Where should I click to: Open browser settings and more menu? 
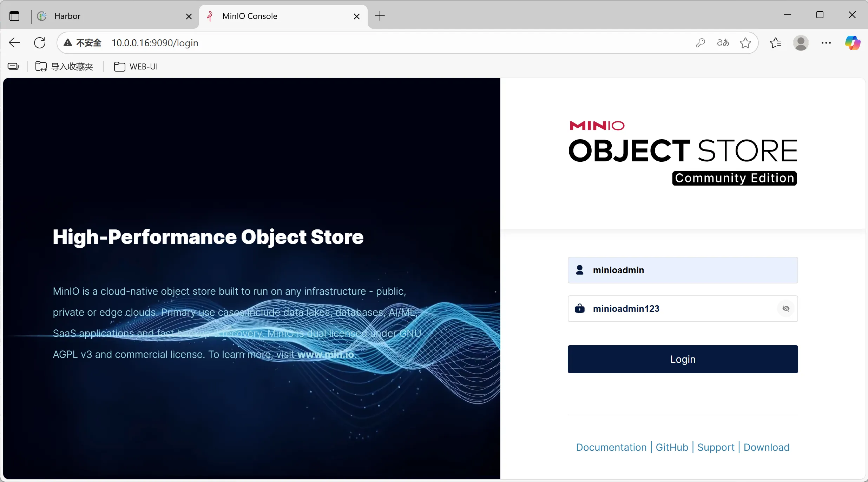[x=826, y=43]
